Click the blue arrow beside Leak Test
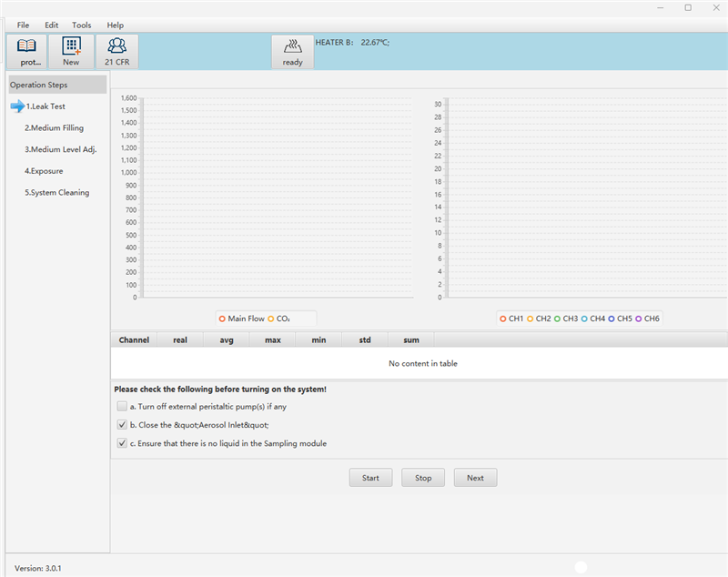The height and width of the screenshot is (577, 728). click(17, 106)
